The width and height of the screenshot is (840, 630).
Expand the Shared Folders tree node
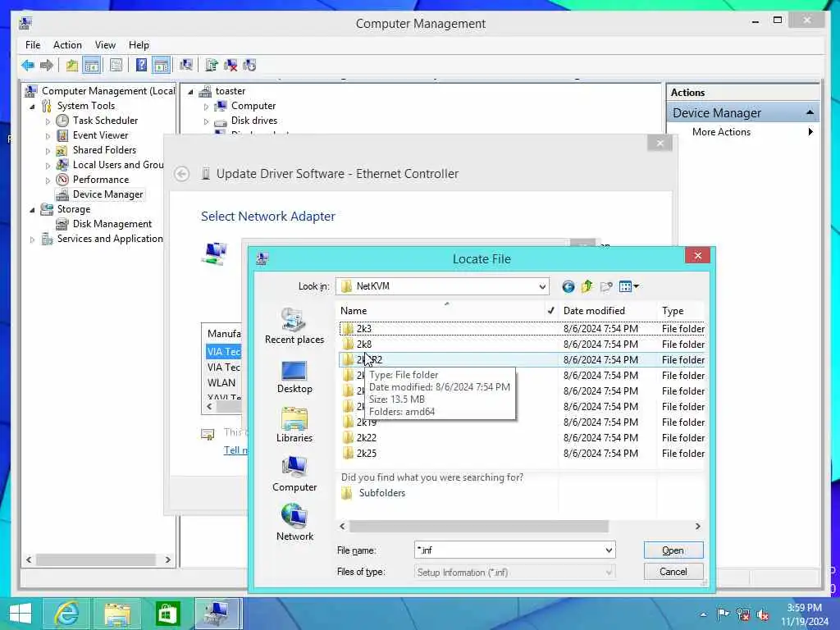pyautogui.click(x=48, y=151)
